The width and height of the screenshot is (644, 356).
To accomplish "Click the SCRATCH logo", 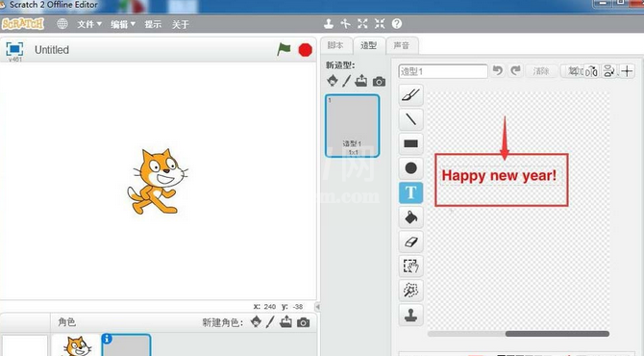I will pos(23,24).
